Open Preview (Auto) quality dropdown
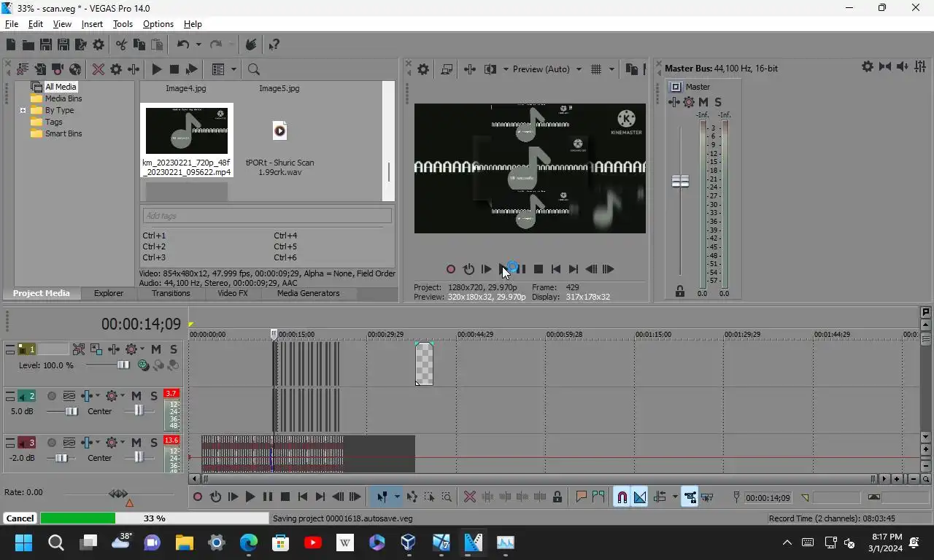This screenshot has height=560, width=934. click(579, 69)
